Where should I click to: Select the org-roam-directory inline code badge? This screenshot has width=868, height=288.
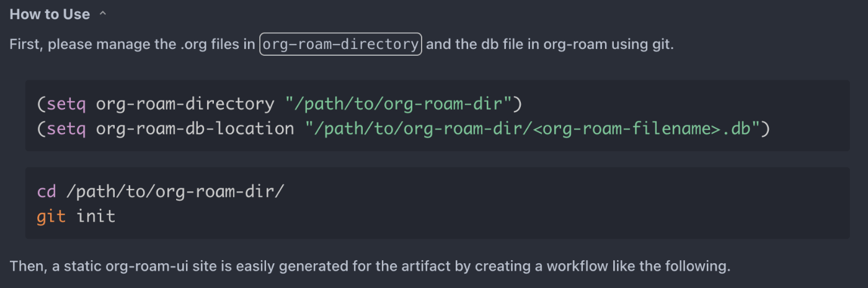pos(340,45)
